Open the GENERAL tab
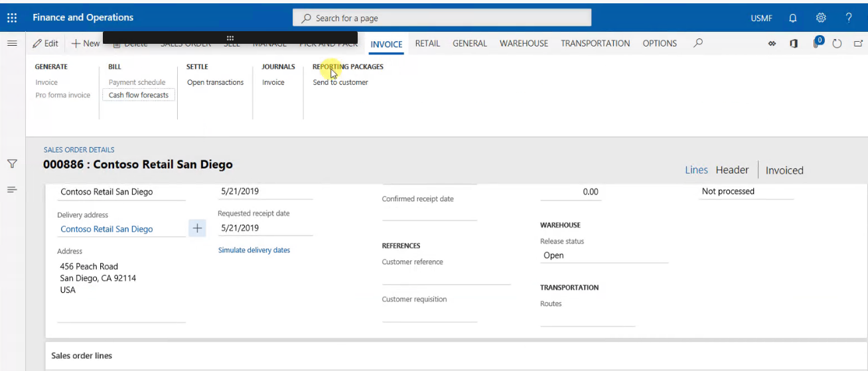868x371 pixels. [470, 43]
